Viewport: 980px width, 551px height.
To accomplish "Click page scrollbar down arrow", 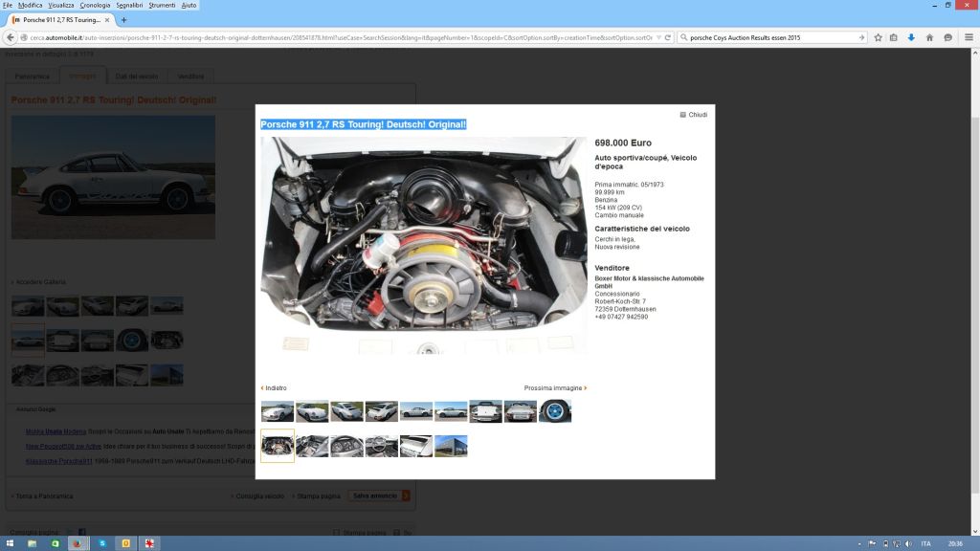I will [x=975, y=532].
